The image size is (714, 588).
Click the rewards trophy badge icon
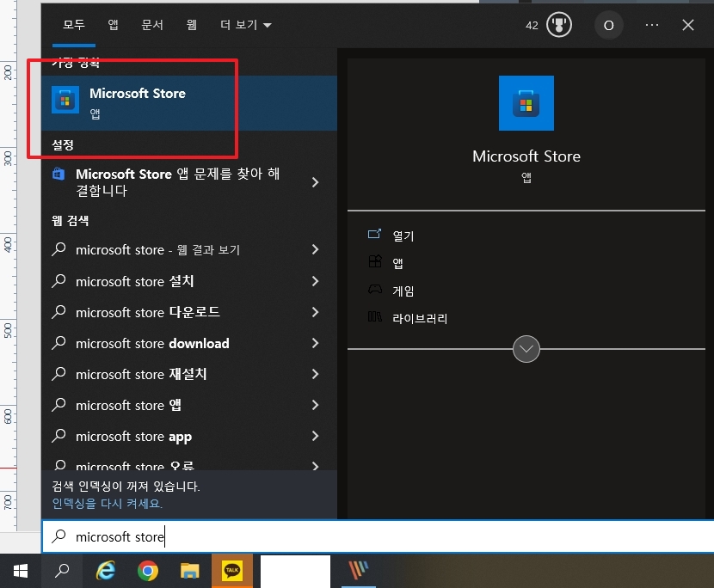[558, 25]
